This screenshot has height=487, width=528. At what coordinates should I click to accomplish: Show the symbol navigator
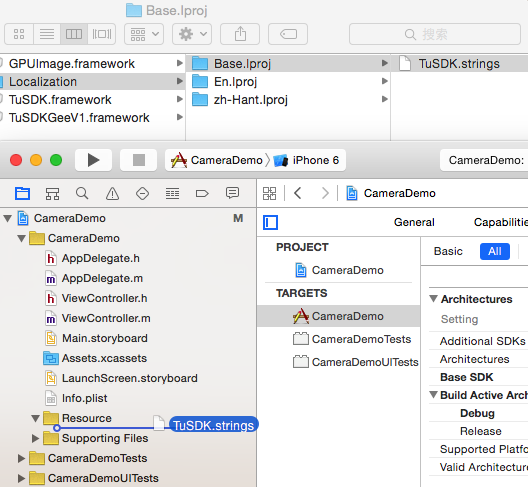coord(52,193)
